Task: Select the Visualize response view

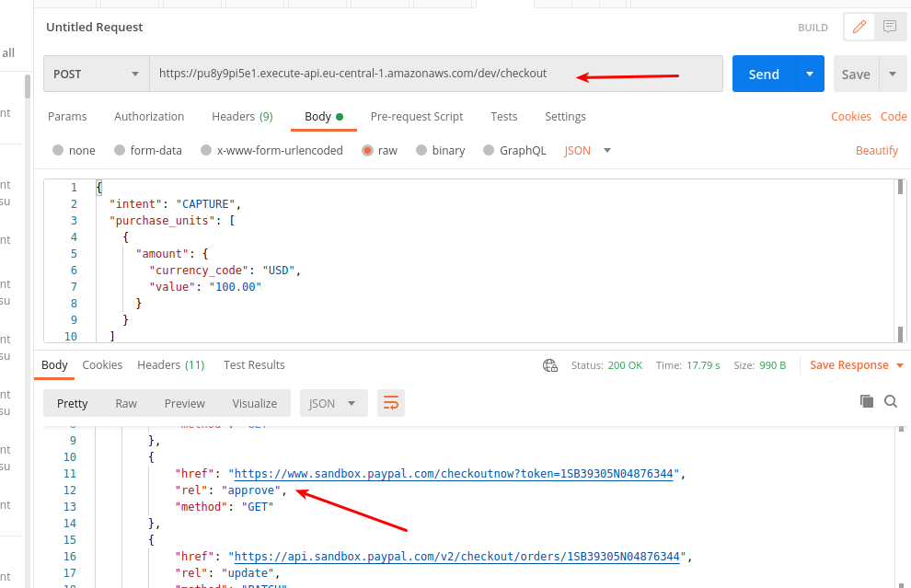Action: tap(255, 403)
